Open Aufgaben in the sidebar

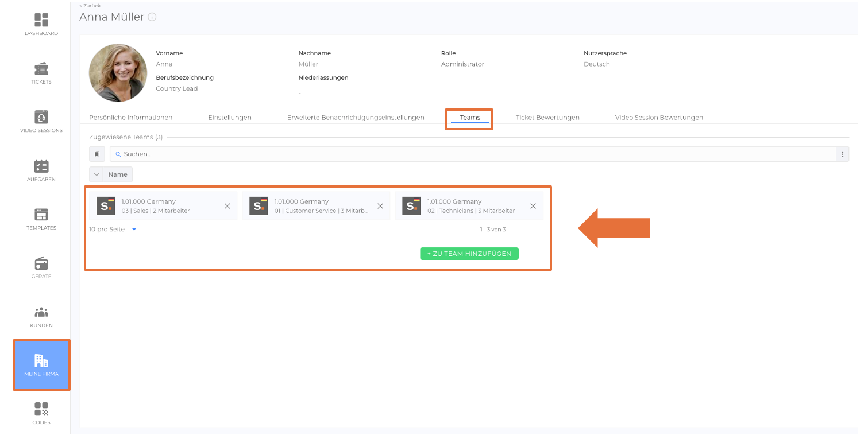[41, 170]
